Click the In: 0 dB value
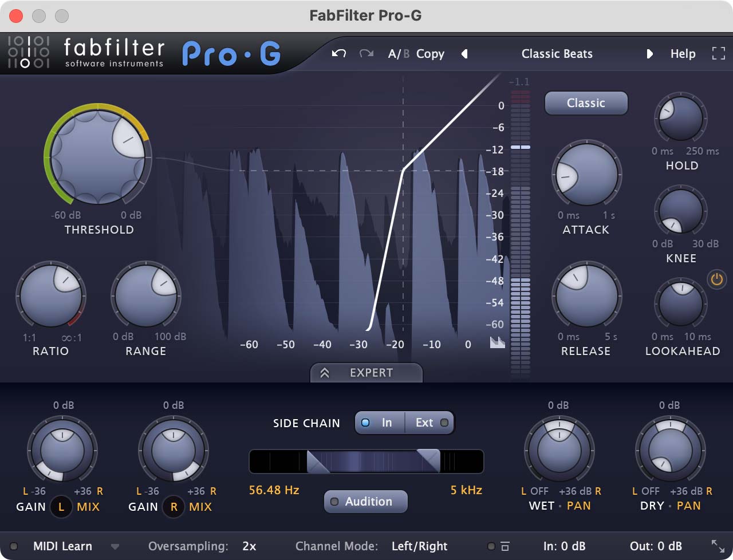733x560 pixels. (x=564, y=546)
